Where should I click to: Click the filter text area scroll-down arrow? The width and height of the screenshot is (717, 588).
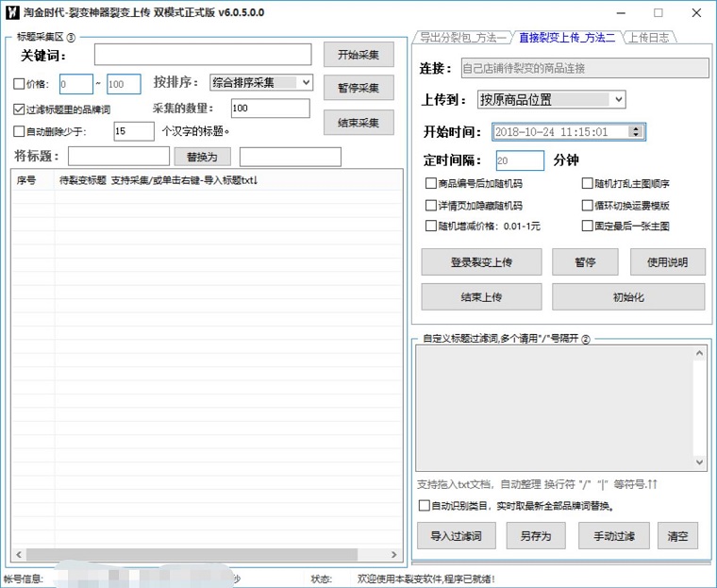699,462
